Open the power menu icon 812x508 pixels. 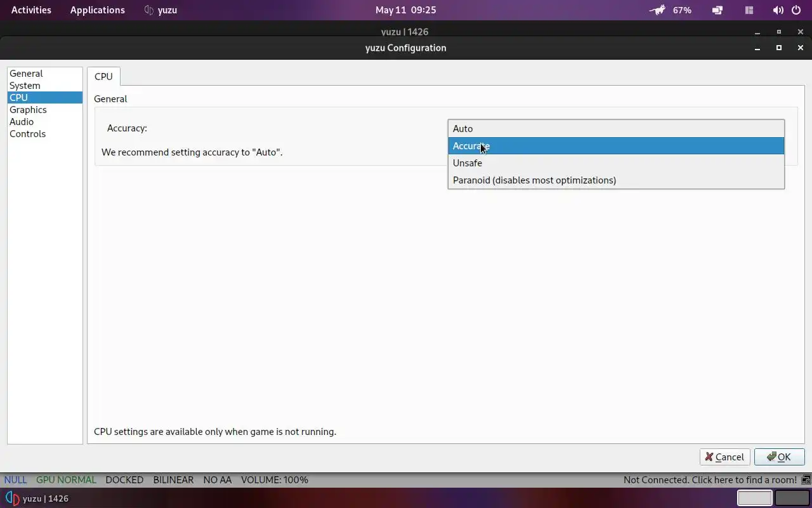tap(796, 10)
